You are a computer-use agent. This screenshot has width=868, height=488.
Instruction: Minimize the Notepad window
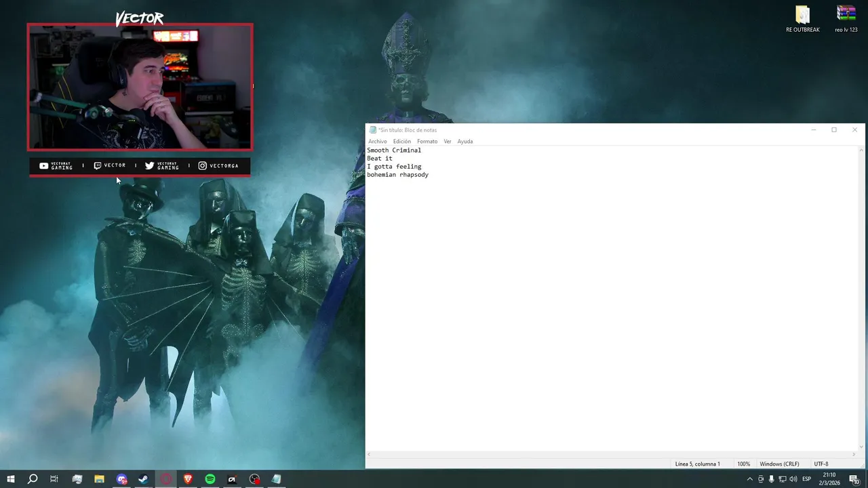pos(814,129)
